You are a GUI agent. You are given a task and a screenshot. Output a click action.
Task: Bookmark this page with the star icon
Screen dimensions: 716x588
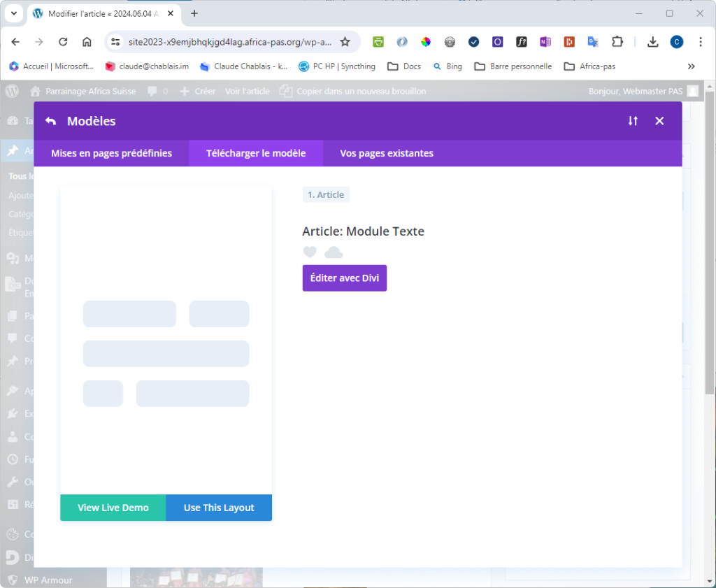345,42
